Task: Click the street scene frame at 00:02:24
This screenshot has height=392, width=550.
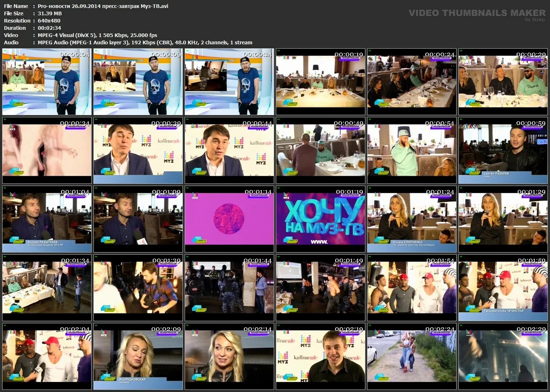Action: click(412, 356)
